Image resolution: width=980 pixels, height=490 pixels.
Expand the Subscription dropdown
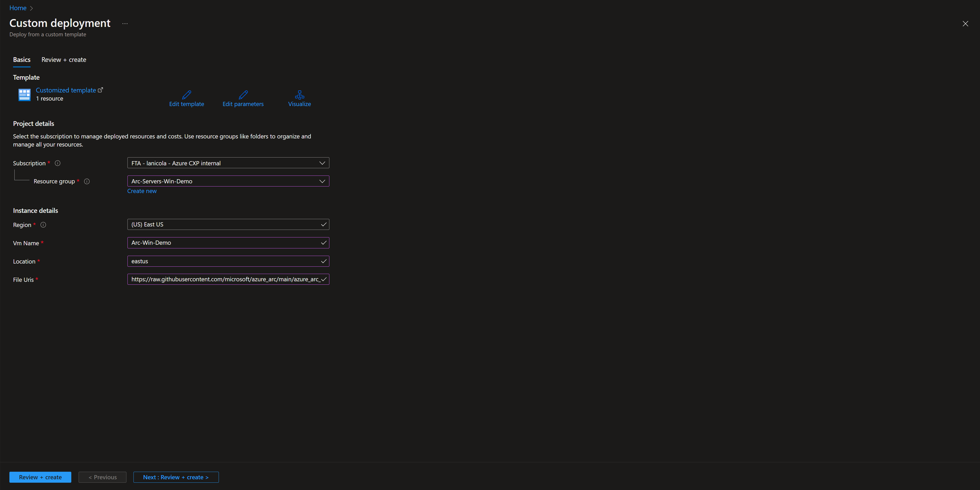pyautogui.click(x=228, y=163)
